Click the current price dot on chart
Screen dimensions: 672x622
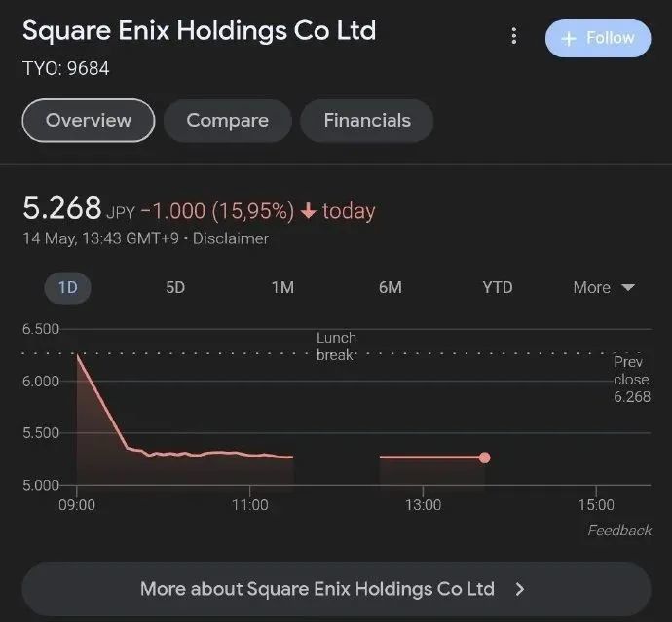coord(485,457)
